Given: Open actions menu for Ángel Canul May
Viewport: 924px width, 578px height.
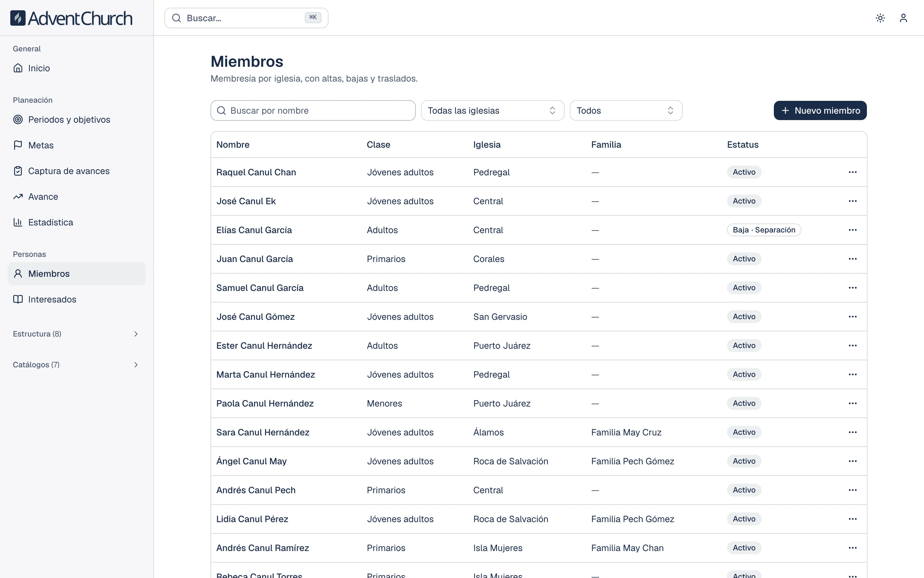Looking at the screenshot, I should point(852,461).
